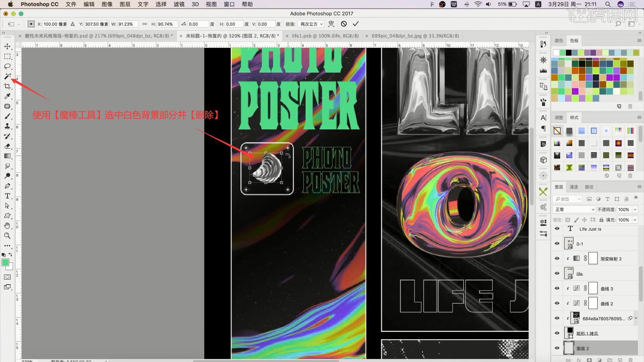Select the 曲线 2 layer

point(595,303)
